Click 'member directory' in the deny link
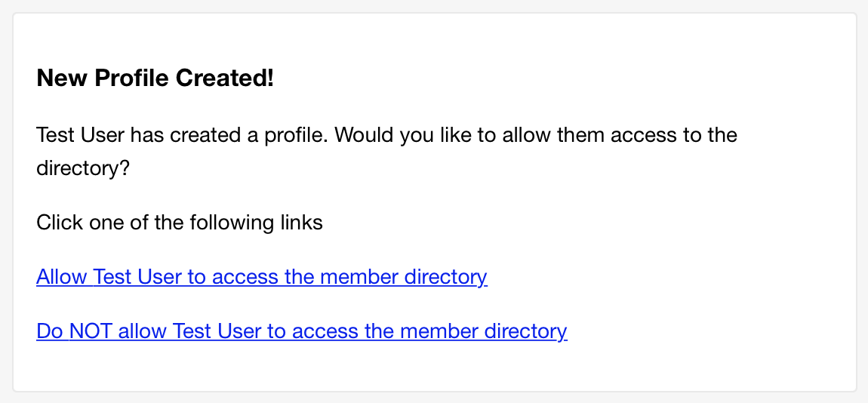 coord(483,331)
